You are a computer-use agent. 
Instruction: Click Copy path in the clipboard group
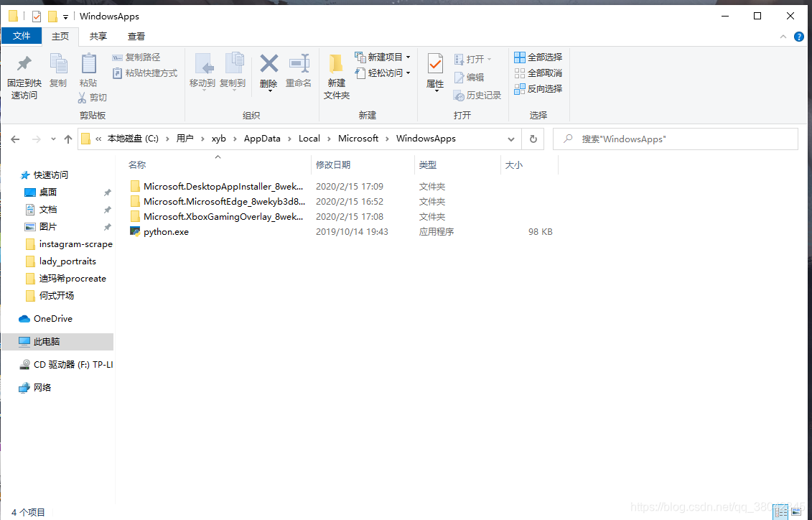click(136, 57)
